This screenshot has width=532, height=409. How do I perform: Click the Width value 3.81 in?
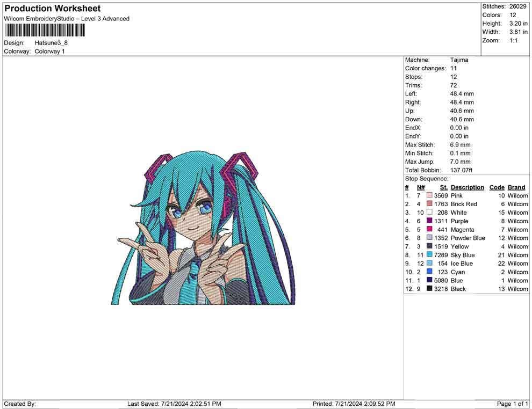(518, 32)
